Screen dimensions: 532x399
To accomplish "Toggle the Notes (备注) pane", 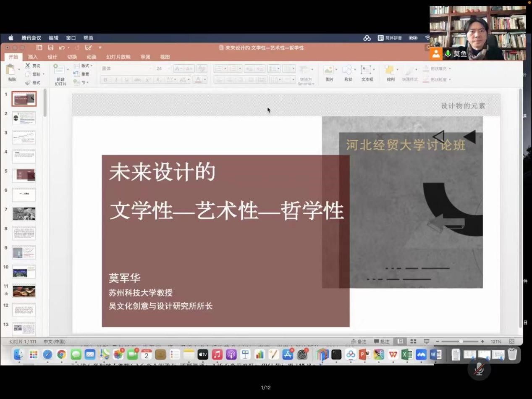I will [x=359, y=341].
